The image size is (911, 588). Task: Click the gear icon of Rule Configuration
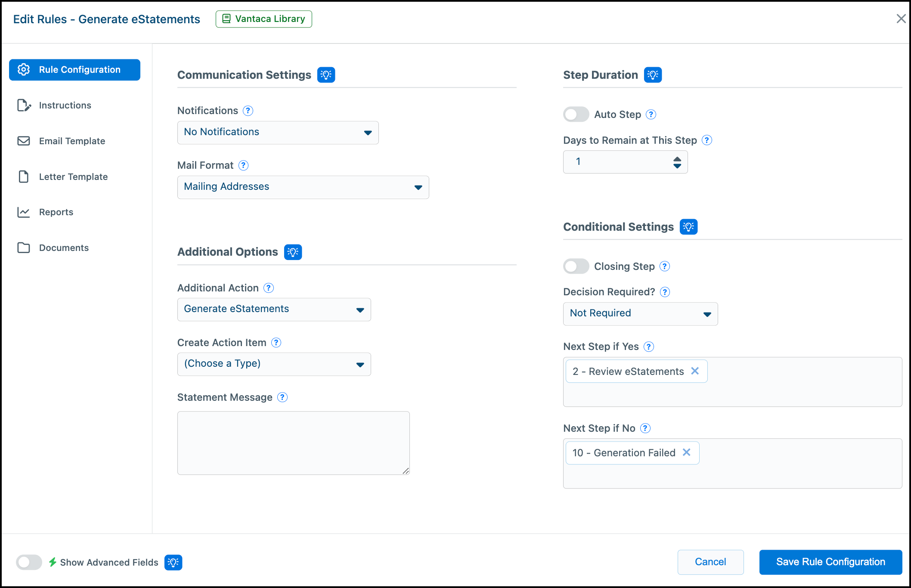tap(24, 70)
